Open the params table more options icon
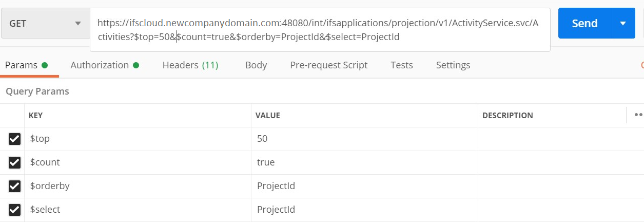Screen dimensions: 644x222 pyautogui.click(x=638, y=115)
